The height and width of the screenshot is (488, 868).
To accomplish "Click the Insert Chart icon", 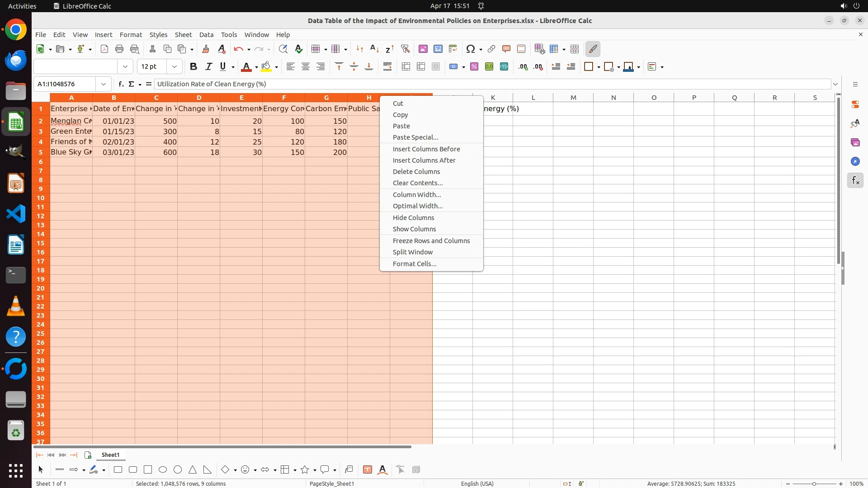I will click(438, 49).
